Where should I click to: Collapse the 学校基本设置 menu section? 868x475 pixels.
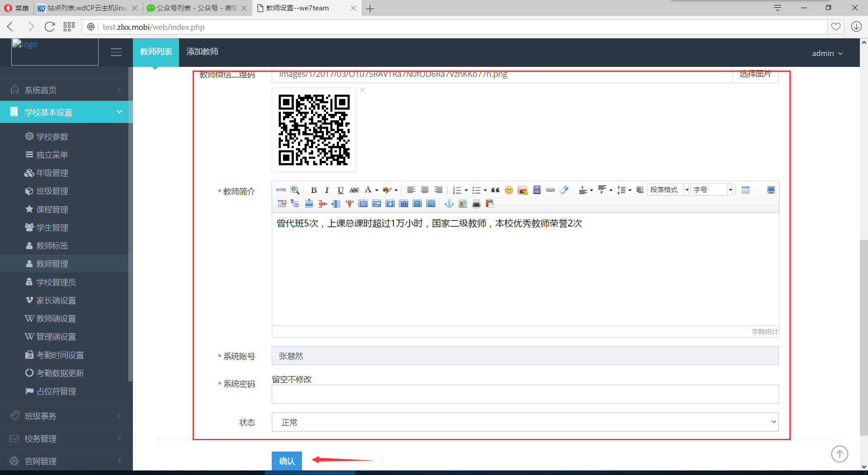(66, 112)
